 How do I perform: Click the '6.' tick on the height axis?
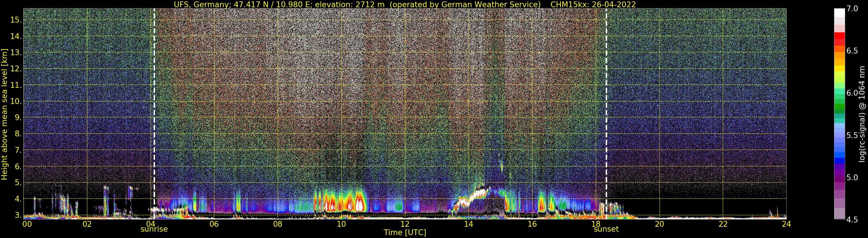(18, 166)
